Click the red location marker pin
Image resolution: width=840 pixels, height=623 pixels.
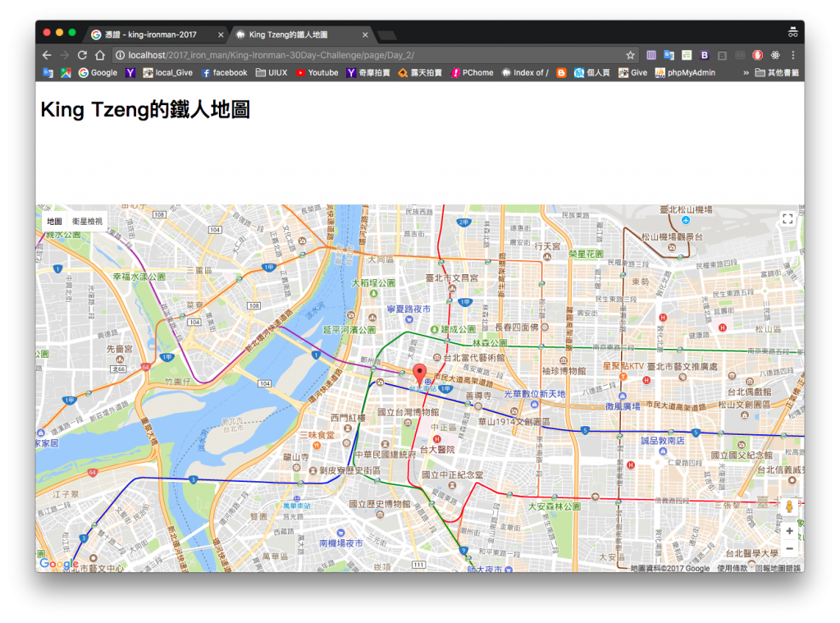(x=419, y=373)
